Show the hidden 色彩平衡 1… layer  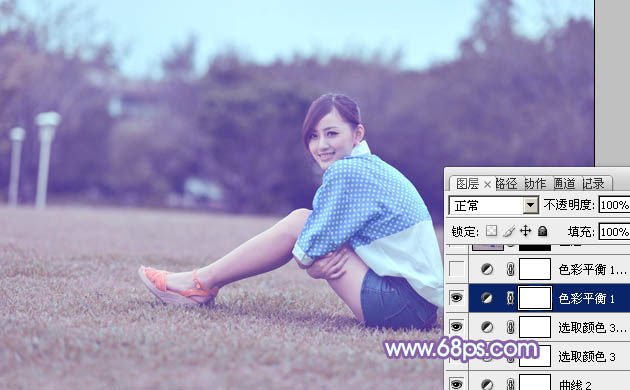coord(456,269)
